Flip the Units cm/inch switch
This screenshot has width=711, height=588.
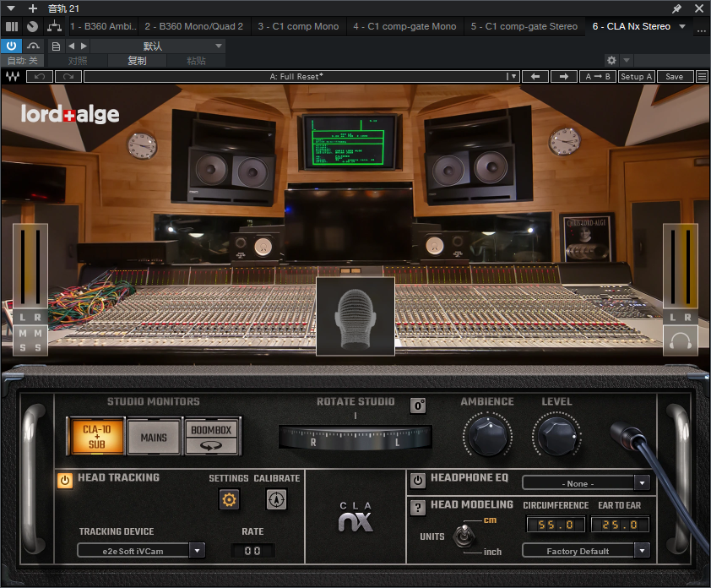pyautogui.click(x=464, y=536)
